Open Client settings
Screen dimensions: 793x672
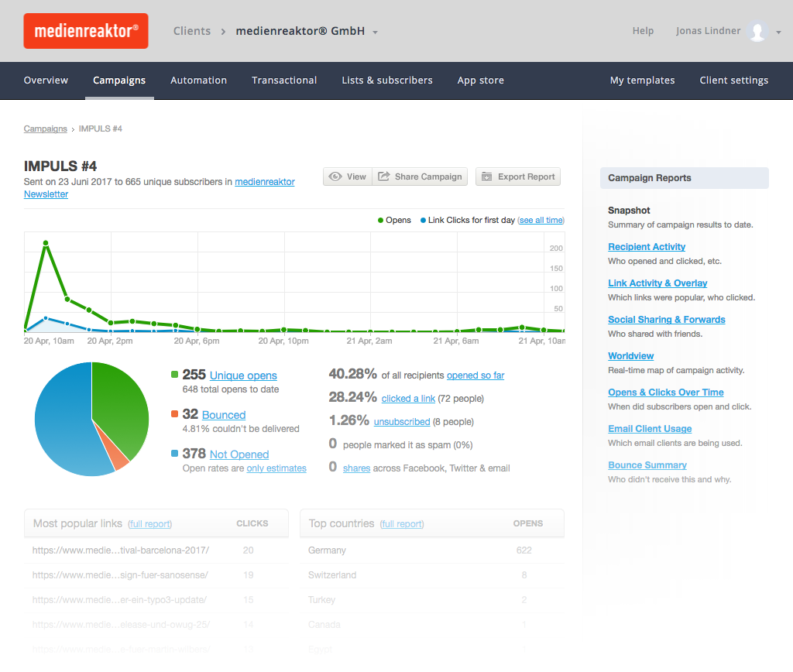pyautogui.click(x=734, y=81)
